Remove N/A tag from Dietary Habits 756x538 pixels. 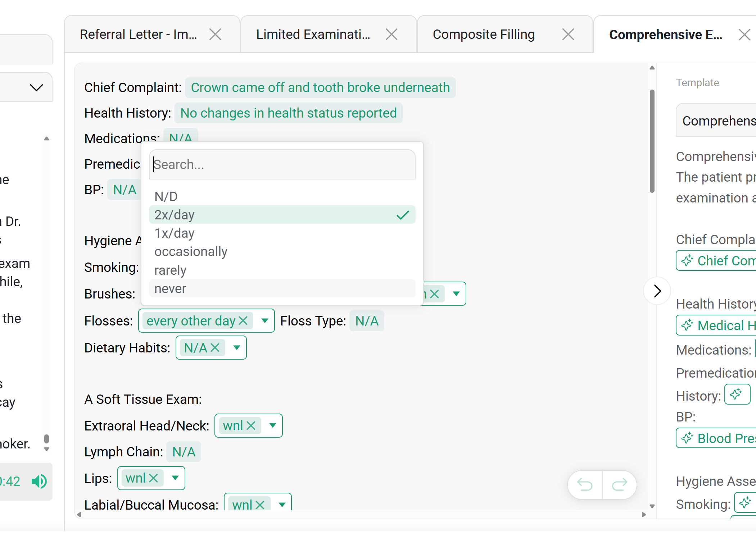click(215, 348)
